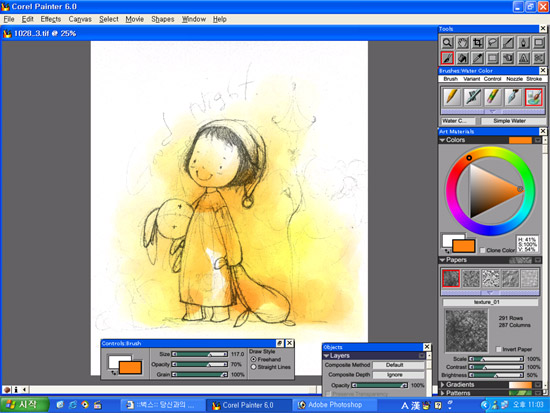Select the Grabber hand tool
The image size is (550, 413).
(x=463, y=43)
